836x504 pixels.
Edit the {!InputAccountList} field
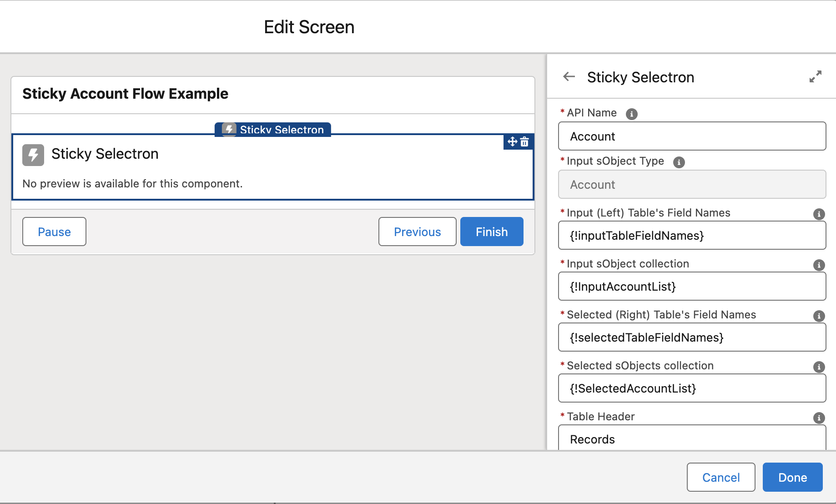click(x=692, y=286)
